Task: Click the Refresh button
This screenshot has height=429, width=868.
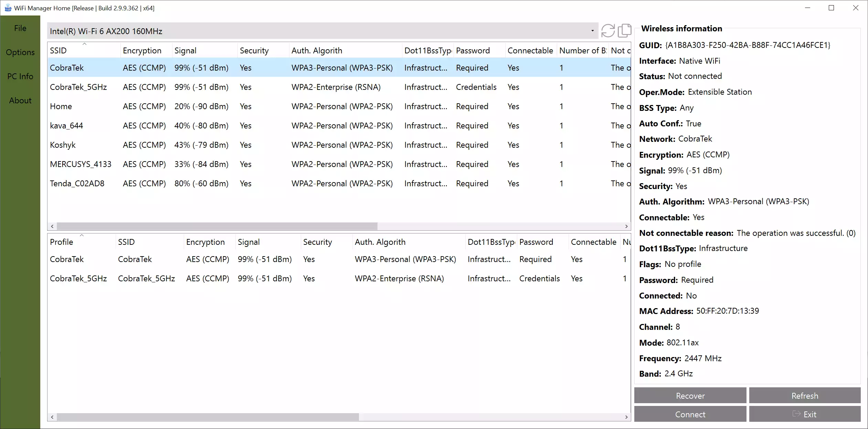Action: tap(805, 396)
